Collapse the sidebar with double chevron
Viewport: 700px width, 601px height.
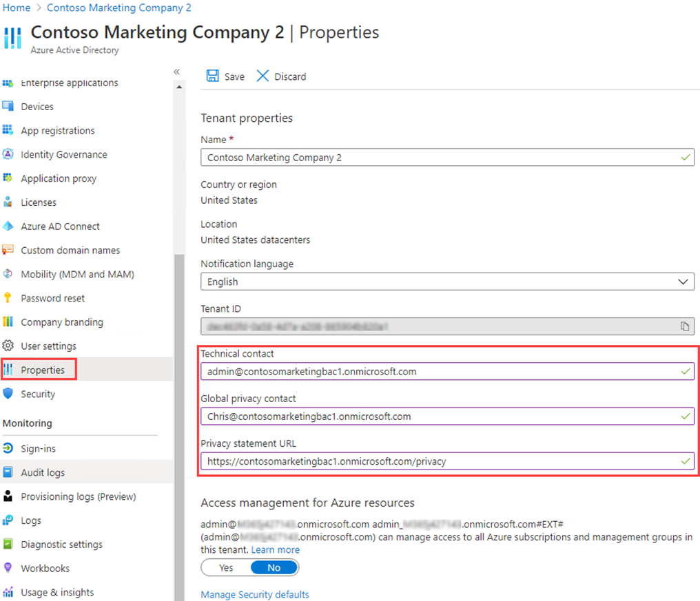(177, 72)
